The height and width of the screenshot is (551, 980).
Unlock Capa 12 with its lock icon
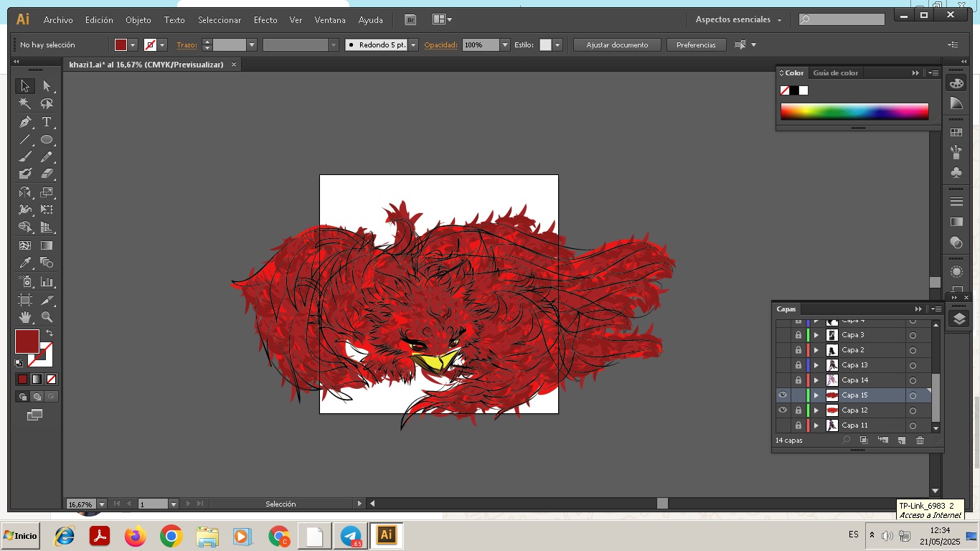click(798, 410)
